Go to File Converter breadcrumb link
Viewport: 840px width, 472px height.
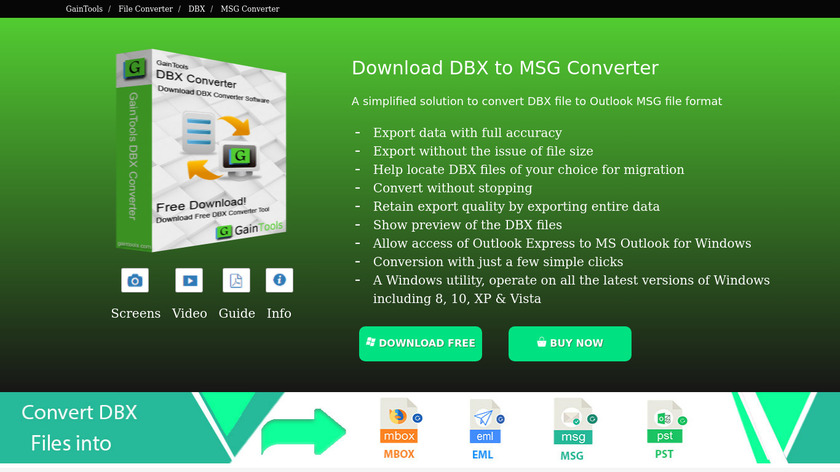[145, 9]
